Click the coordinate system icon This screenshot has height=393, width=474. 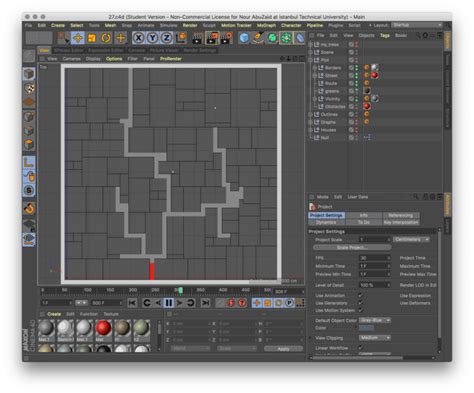pyautogui.click(x=181, y=38)
